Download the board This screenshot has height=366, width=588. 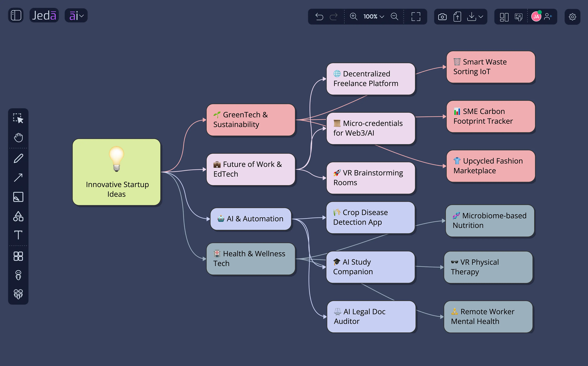click(471, 17)
